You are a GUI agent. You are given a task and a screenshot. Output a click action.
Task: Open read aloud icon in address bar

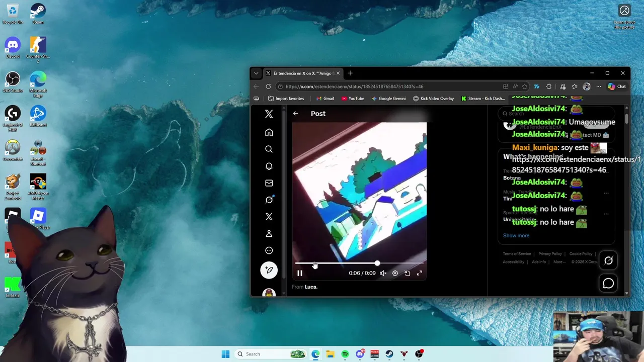click(515, 86)
